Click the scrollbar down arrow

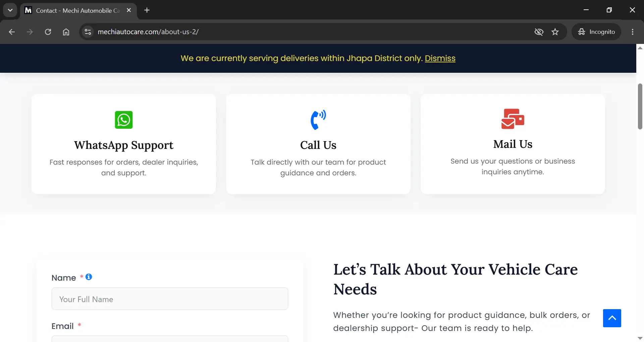point(640,338)
